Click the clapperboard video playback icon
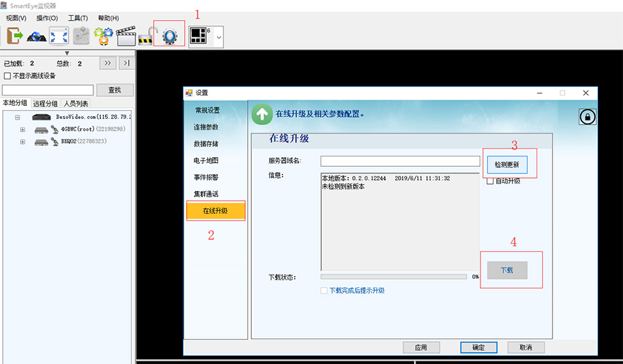 pyautogui.click(x=126, y=36)
